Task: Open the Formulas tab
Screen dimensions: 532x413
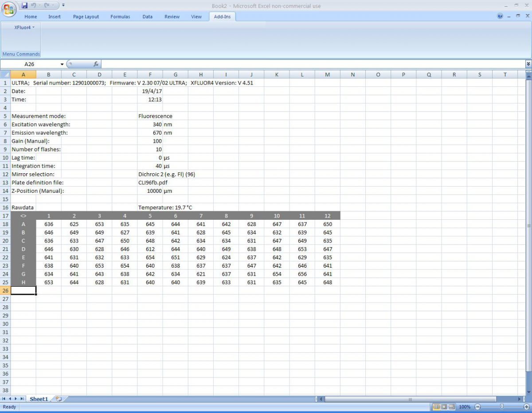Action: point(120,17)
